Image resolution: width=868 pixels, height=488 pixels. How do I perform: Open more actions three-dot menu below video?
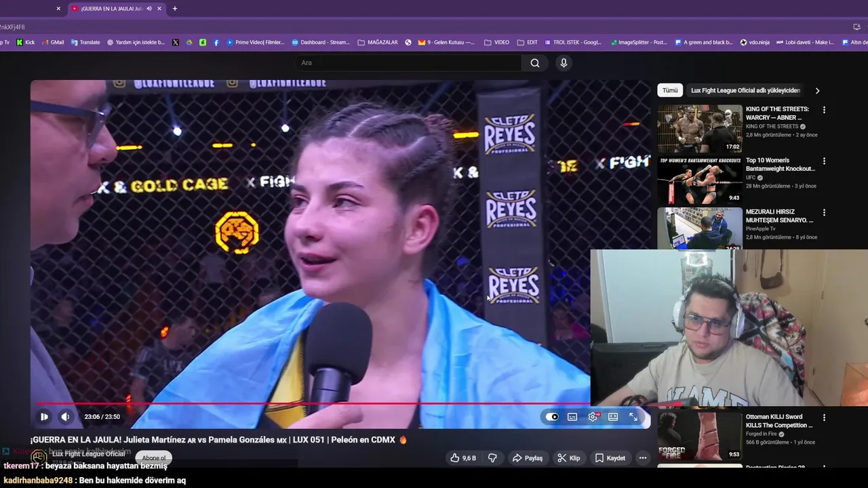point(642,458)
